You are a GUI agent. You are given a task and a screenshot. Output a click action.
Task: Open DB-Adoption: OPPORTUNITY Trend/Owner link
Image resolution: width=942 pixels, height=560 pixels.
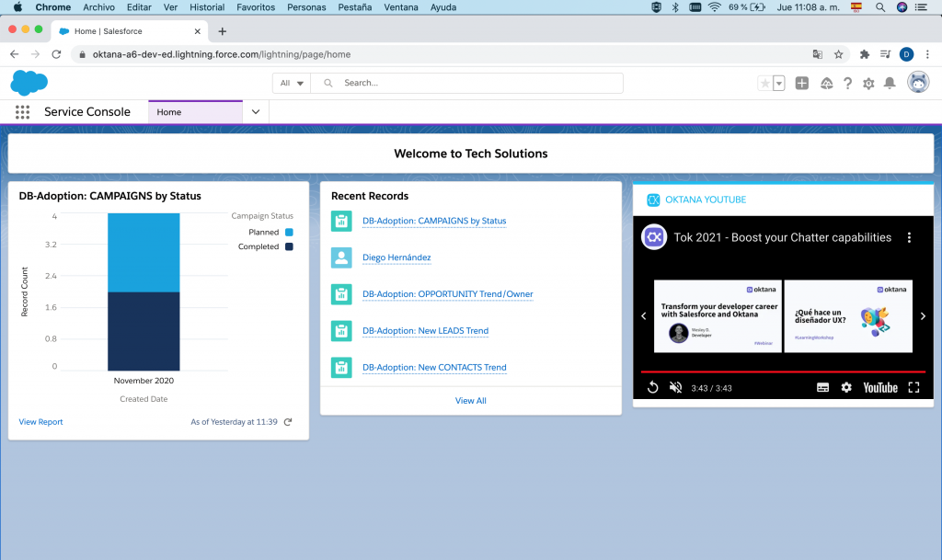[448, 294]
